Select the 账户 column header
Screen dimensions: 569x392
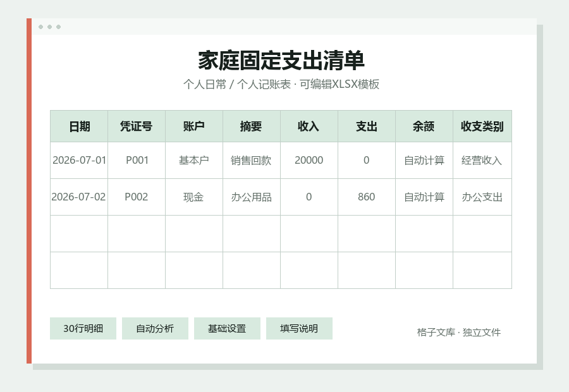click(x=194, y=126)
